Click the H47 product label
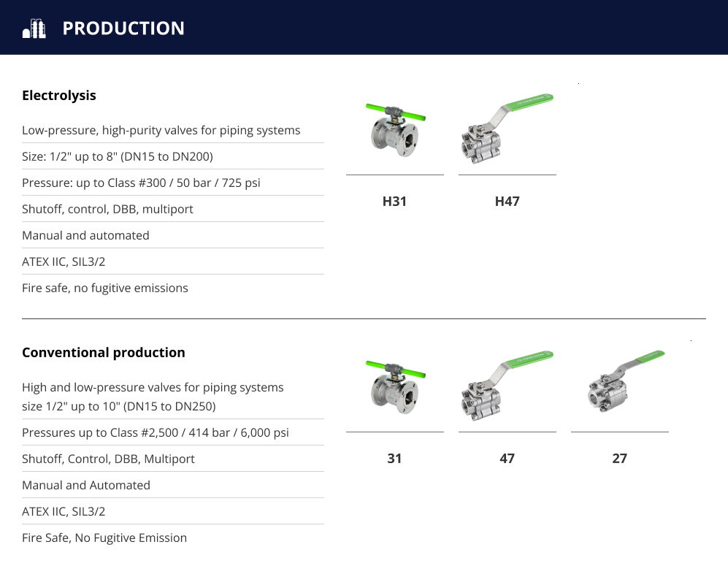The width and height of the screenshot is (728, 569). (x=507, y=202)
